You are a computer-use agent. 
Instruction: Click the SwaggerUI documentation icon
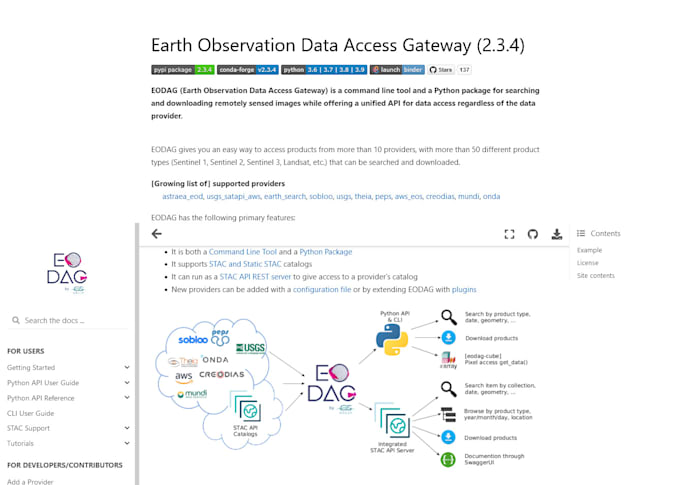pos(448,459)
